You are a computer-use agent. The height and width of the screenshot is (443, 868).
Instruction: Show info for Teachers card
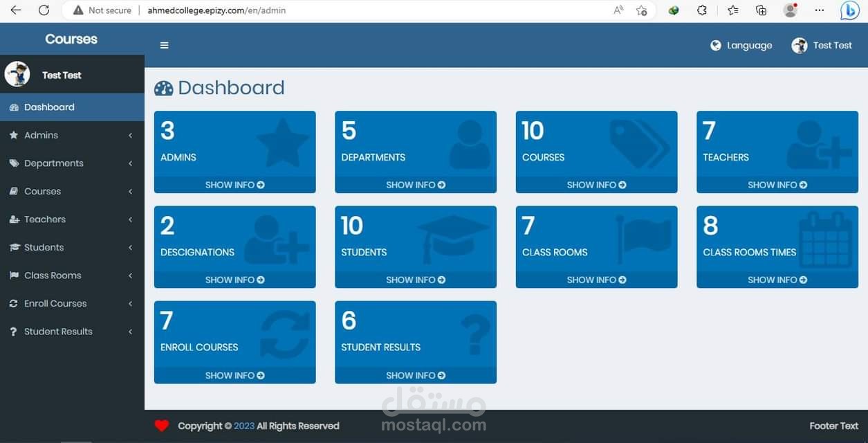777,185
